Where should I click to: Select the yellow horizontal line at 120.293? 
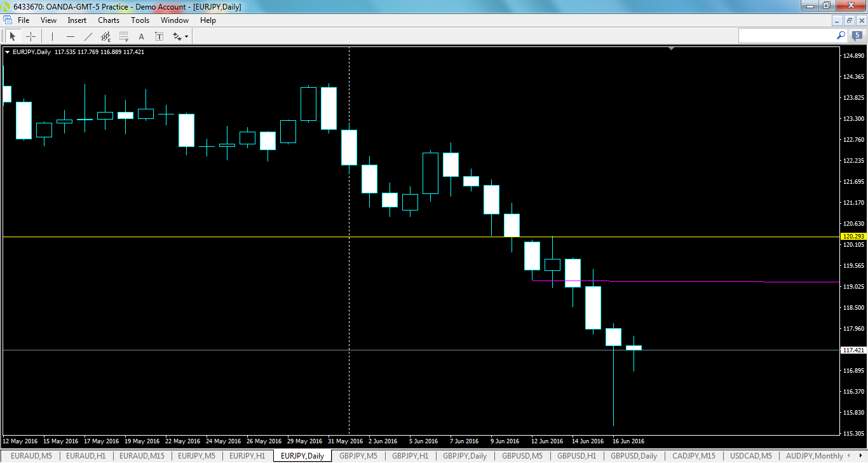click(x=381, y=236)
